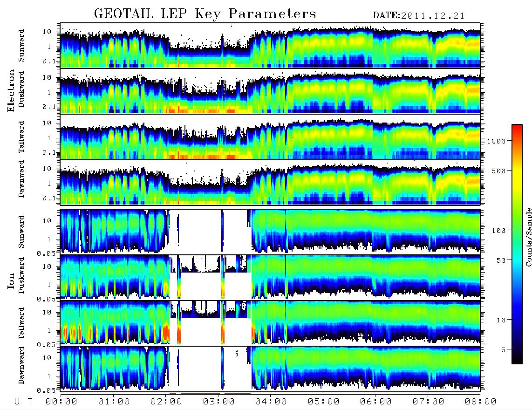This screenshot has width=532, height=410.
Task: Click the 00:00 time tick label
Action: (61, 402)
